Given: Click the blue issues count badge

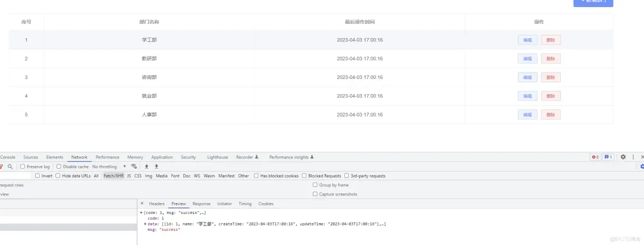Looking at the screenshot, I should [x=609, y=157].
